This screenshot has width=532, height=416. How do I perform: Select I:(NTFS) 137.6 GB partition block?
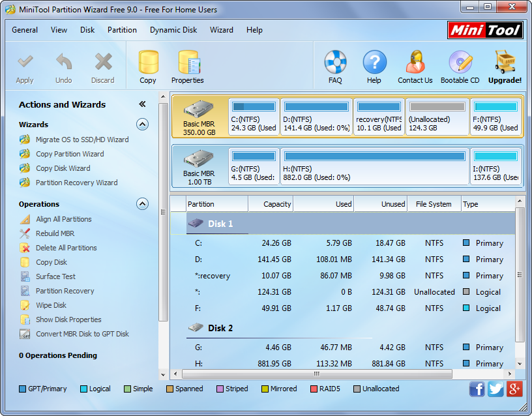pyautogui.click(x=495, y=166)
